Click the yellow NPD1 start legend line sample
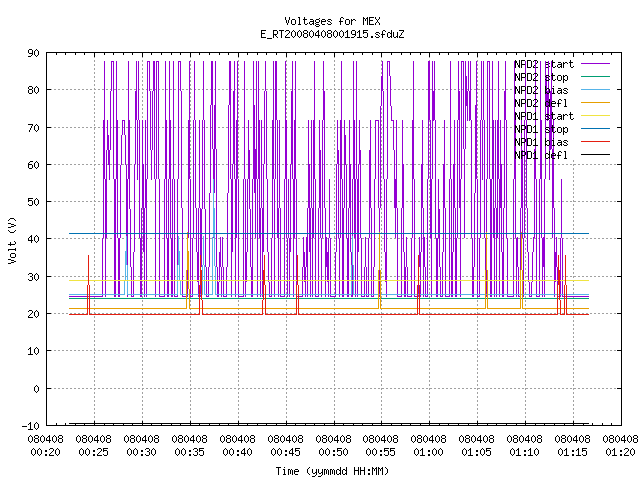 (x=595, y=116)
